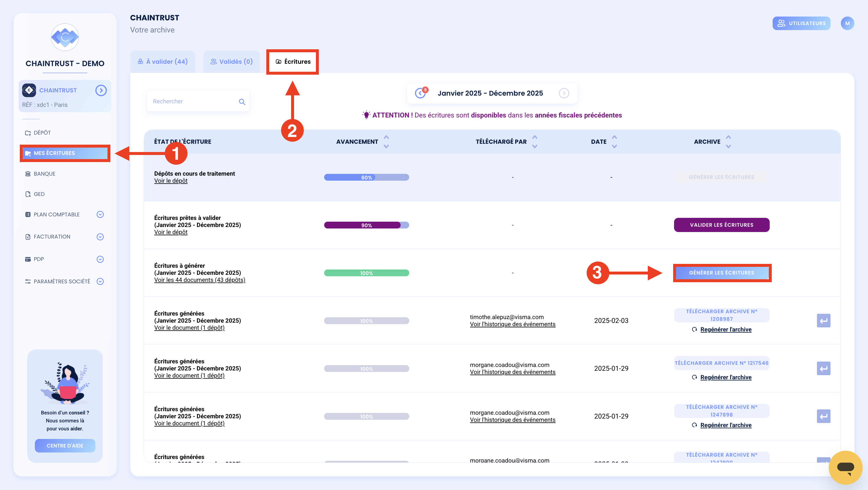
Task: Sort by the AVANCEMENT column arrows
Action: pyautogui.click(x=386, y=142)
